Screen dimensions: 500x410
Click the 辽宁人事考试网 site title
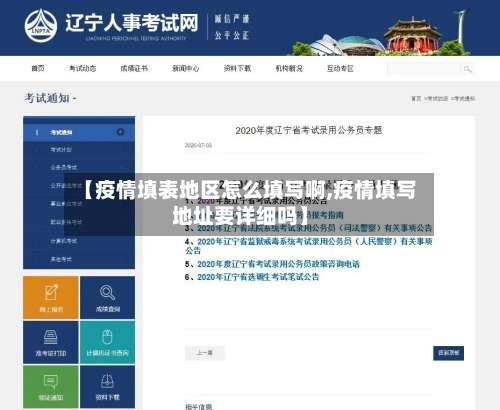click(132, 23)
